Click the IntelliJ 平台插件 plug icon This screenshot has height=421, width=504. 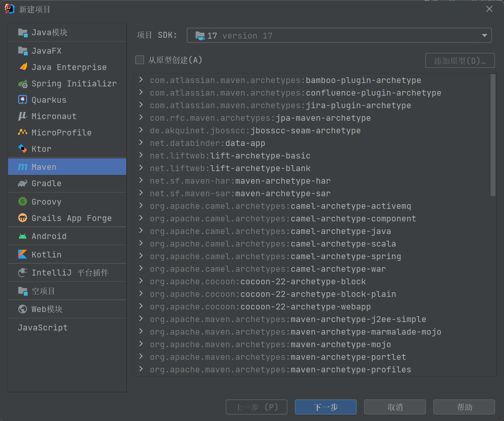(x=23, y=273)
